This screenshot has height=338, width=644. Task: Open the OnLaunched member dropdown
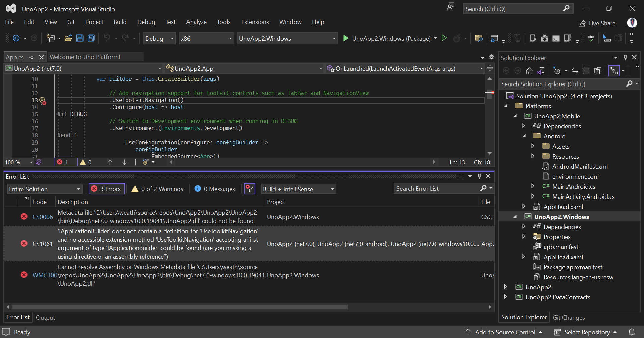point(405,68)
